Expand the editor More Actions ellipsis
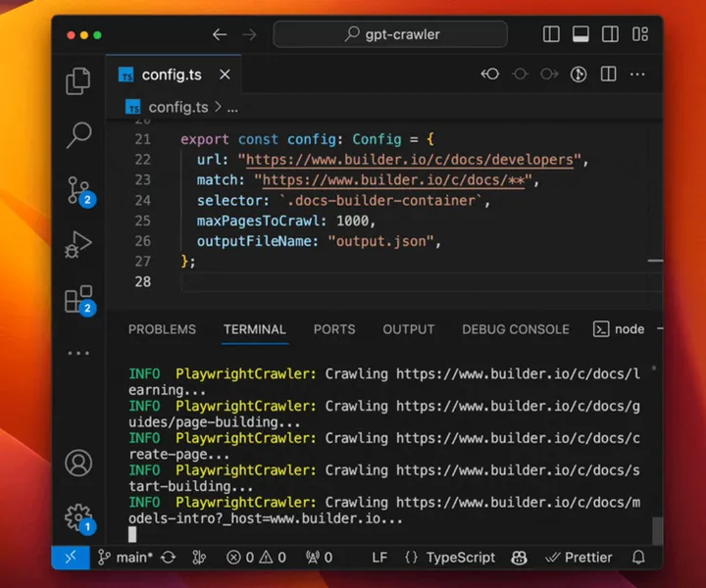This screenshot has width=706, height=588. pyautogui.click(x=637, y=74)
